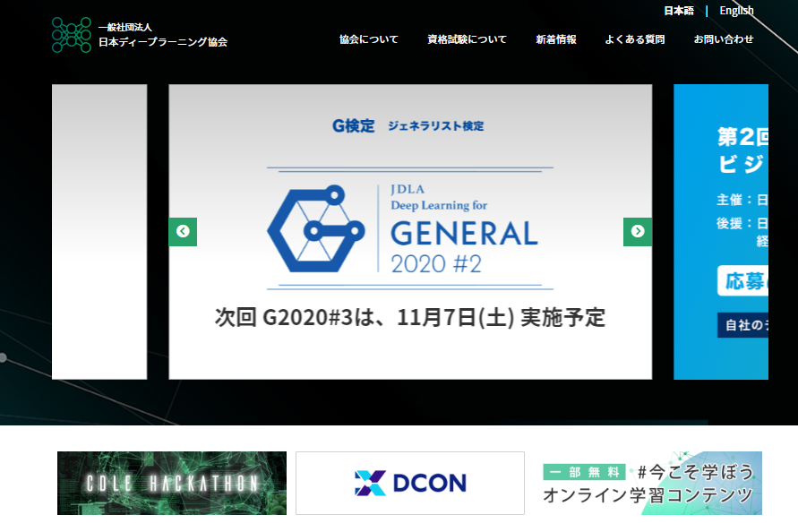Click the 第2回 heading on blue slide

743,137
